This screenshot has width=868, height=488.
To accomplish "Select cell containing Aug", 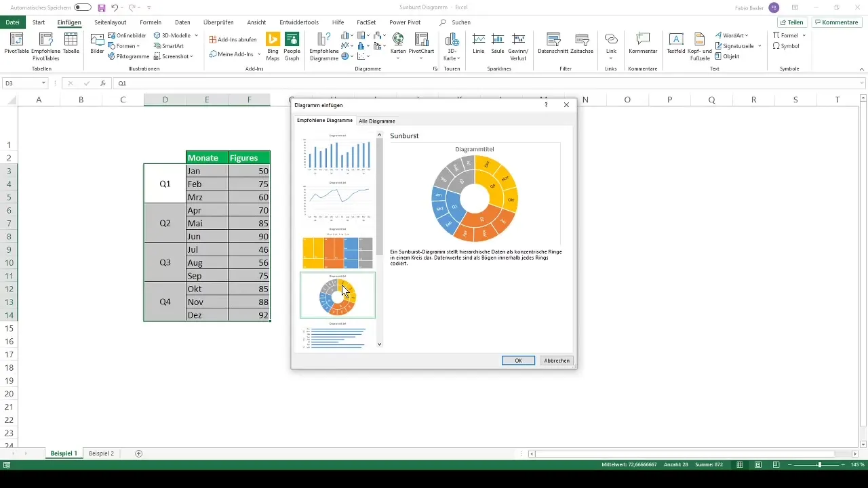I will point(207,262).
